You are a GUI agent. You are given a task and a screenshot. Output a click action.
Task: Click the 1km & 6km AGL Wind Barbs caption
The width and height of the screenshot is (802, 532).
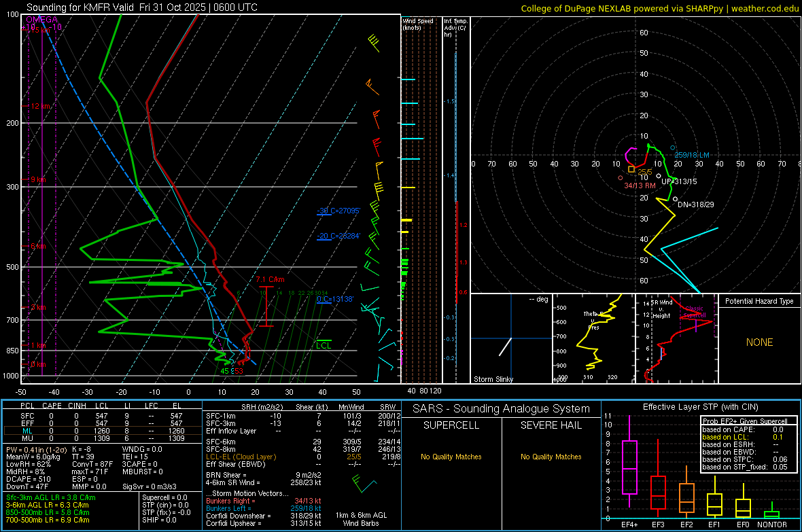361,519
